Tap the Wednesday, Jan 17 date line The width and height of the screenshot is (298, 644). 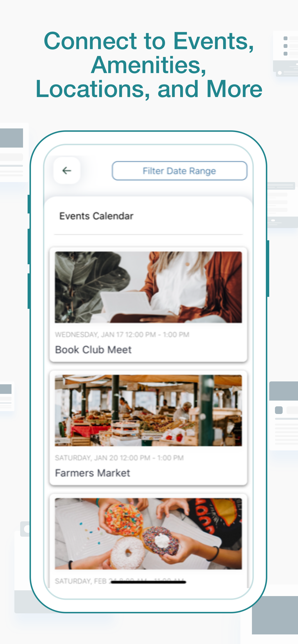(x=122, y=334)
